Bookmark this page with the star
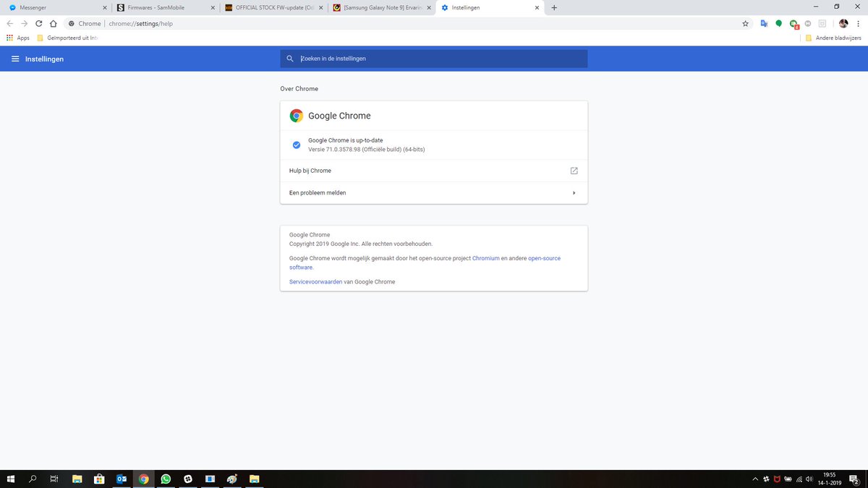Image resolution: width=868 pixels, height=488 pixels. click(745, 23)
